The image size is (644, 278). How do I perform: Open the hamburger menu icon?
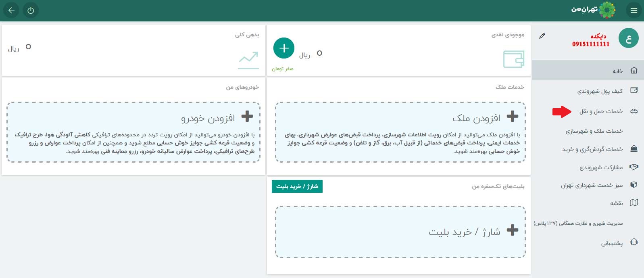coord(634,10)
